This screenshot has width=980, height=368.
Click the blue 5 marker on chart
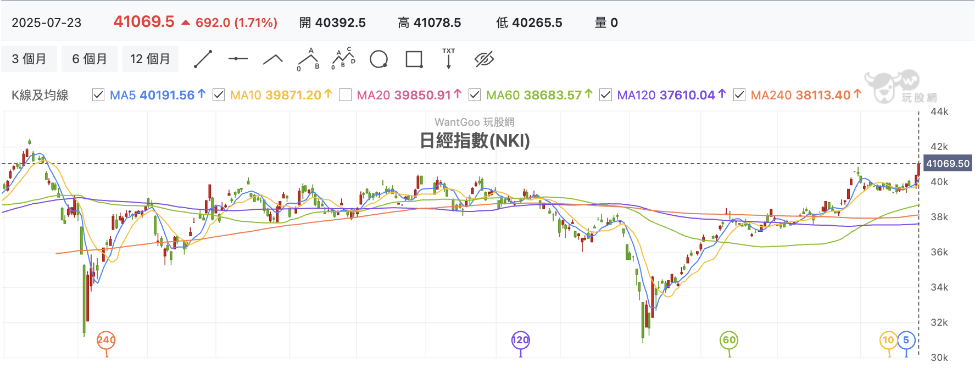pyautogui.click(x=906, y=340)
